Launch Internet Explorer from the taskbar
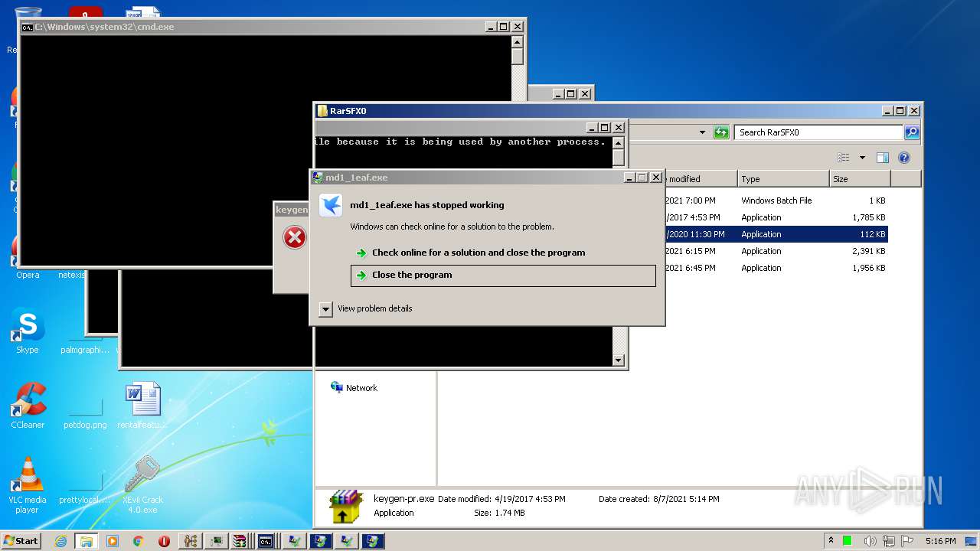 (x=60, y=541)
